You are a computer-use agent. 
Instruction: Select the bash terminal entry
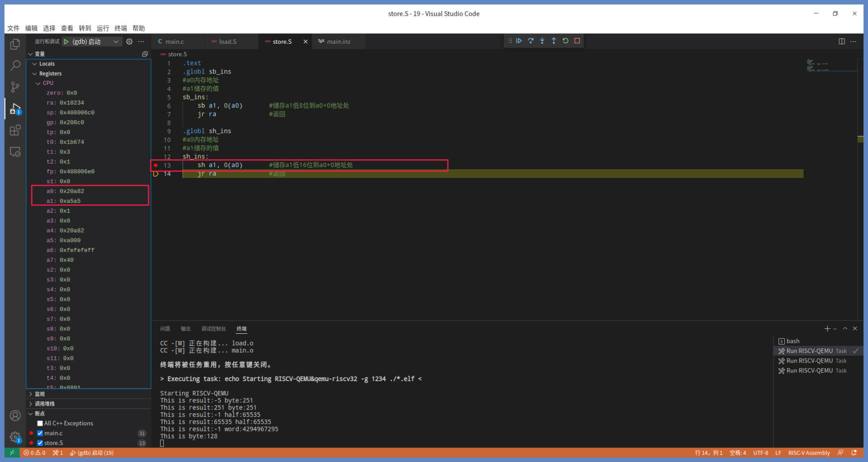click(793, 341)
